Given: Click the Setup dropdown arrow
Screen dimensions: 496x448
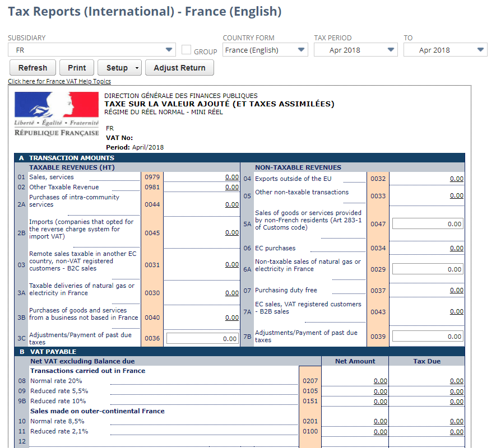Looking at the screenshot, I should click(x=137, y=68).
